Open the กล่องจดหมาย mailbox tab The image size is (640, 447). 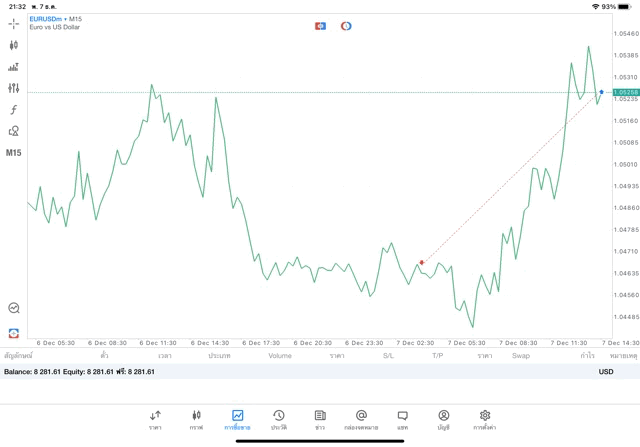tap(361, 420)
